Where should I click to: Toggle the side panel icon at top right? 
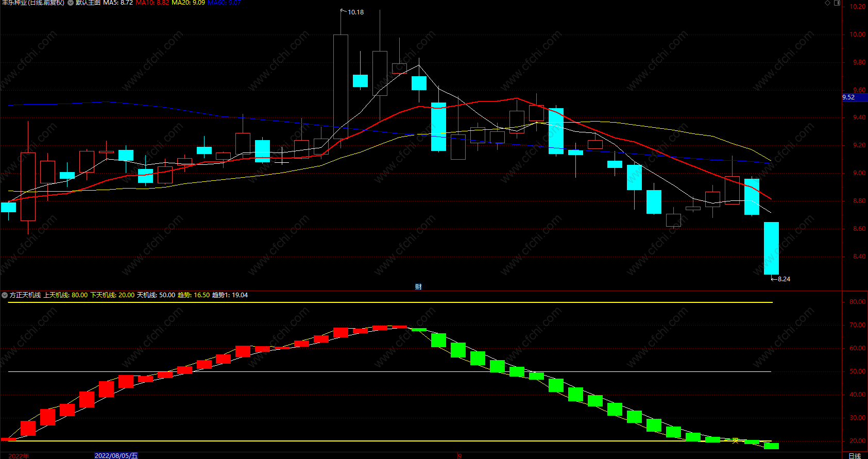point(837,3)
